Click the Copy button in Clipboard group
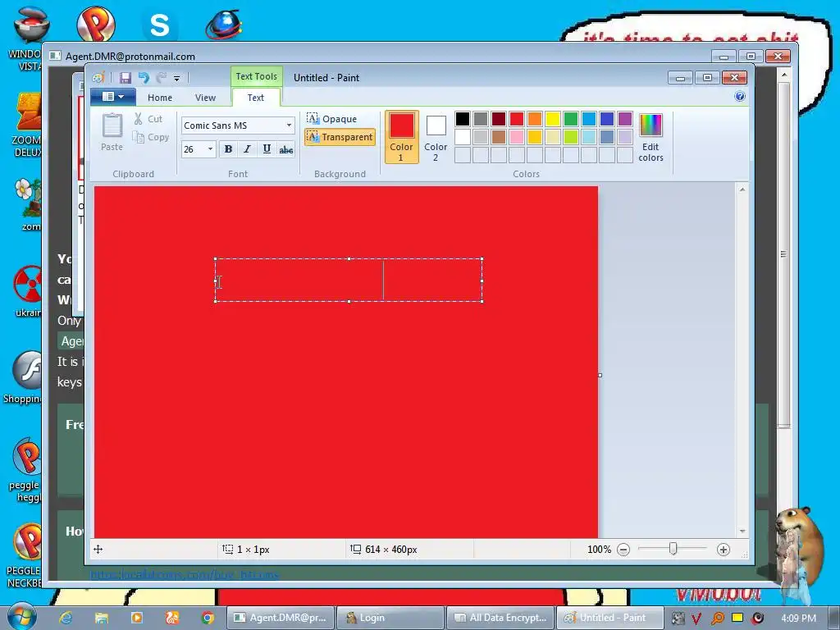The image size is (840, 630). click(151, 137)
